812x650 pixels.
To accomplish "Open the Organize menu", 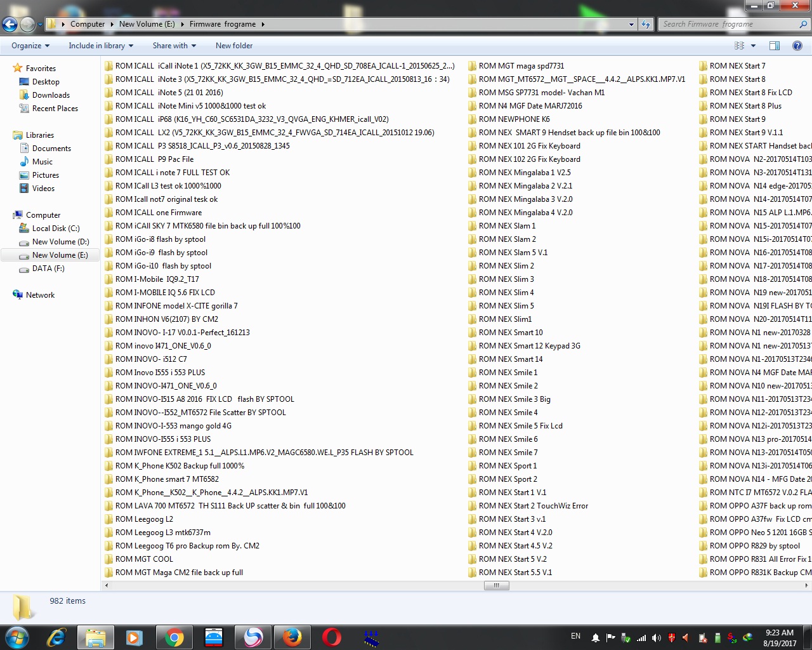I will [x=30, y=46].
